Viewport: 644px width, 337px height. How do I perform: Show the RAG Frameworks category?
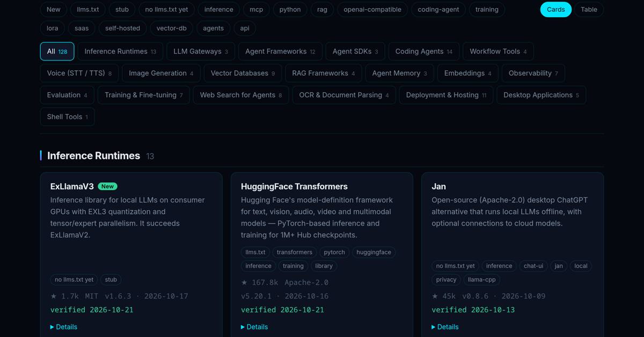tap(324, 73)
